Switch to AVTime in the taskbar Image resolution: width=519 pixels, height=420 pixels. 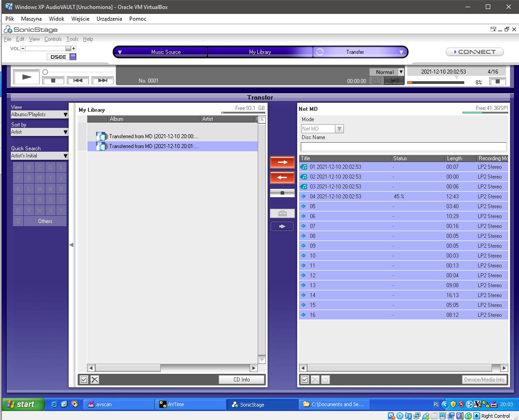[190, 404]
